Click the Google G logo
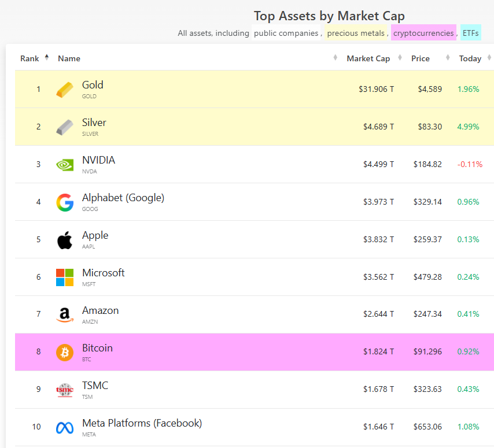The width and height of the screenshot is (494, 448). coord(65,202)
